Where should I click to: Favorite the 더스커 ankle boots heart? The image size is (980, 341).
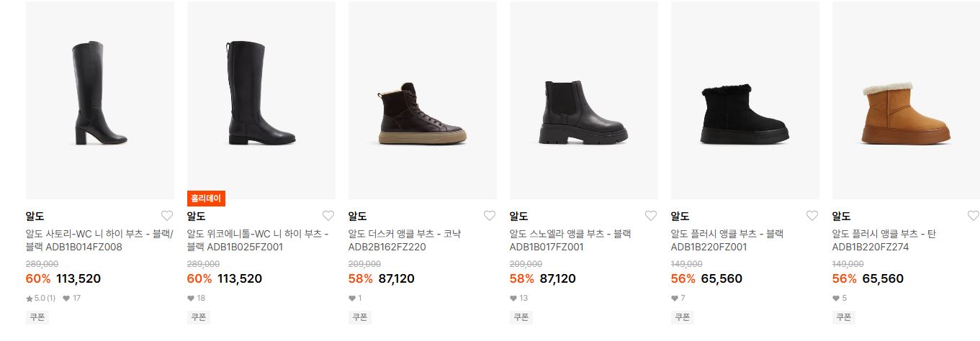click(x=490, y=216)
